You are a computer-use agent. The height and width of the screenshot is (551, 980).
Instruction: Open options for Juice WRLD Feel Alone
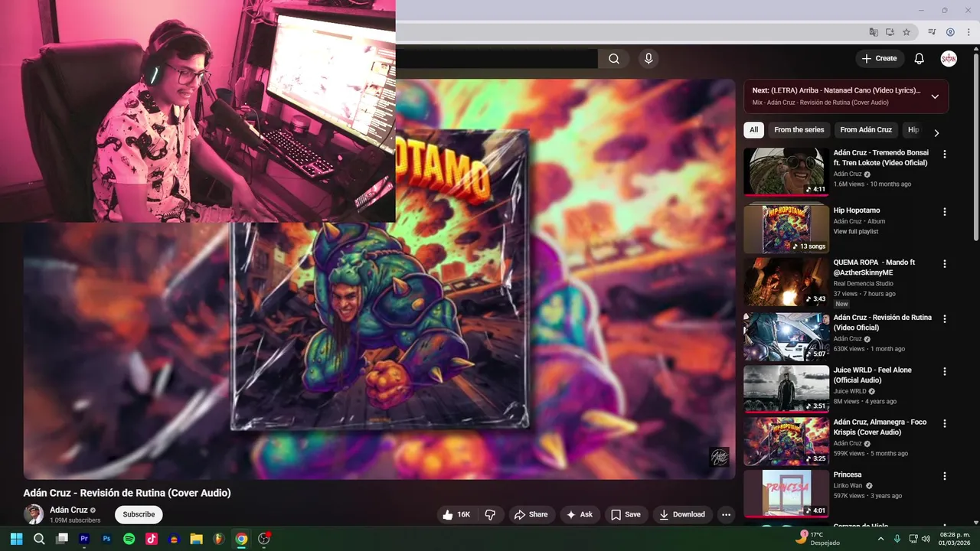[945, 371]
